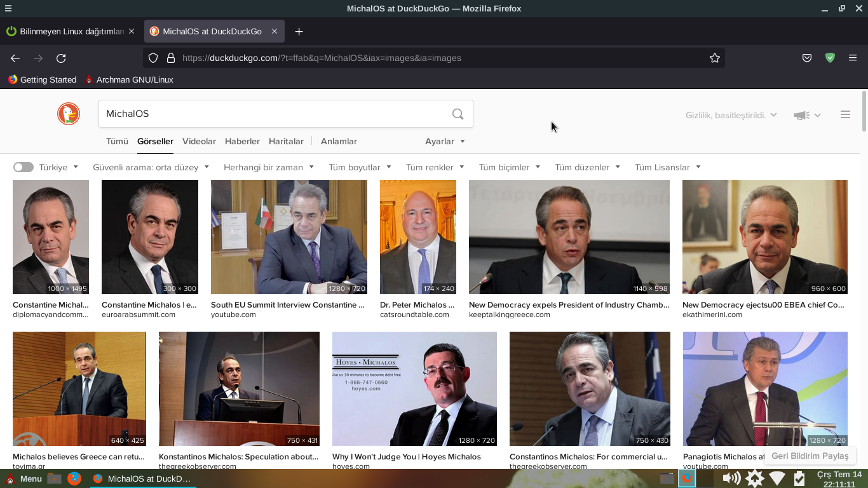Screen dimensions: 868x488
Task: Close the Bilinmeyen Linux dağıtımları tab
Action: pos(132,31)
